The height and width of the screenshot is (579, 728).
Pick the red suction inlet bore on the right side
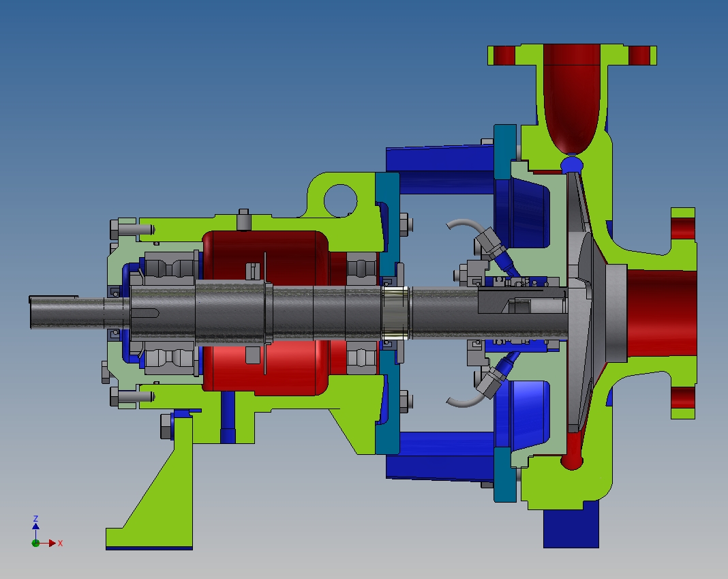[x=662, y=313]
